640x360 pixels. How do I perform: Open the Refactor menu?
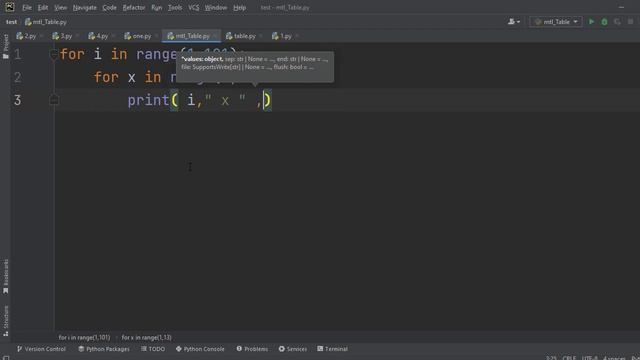click(134, 8)
